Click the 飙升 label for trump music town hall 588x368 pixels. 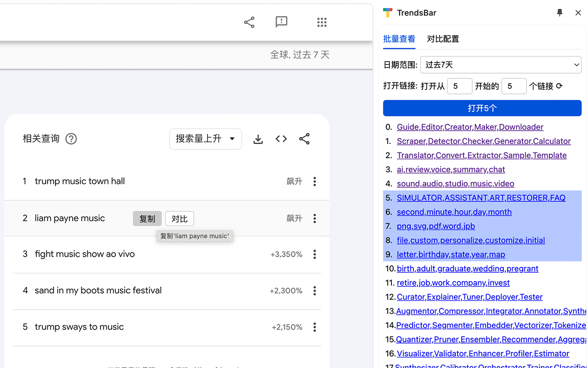(x=294, y=181)
